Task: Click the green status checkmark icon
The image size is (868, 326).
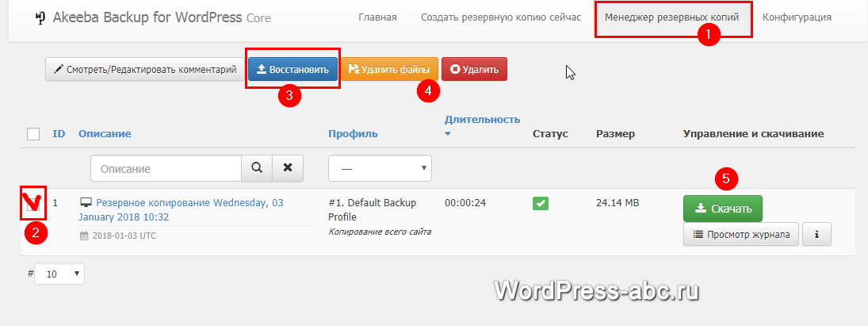Action: [541, 204]
